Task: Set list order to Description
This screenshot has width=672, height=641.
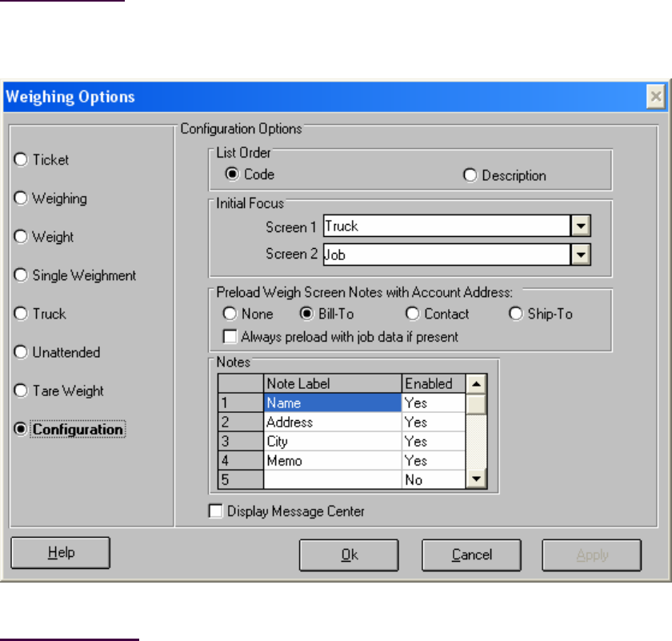Action: (x=470, y=176)
